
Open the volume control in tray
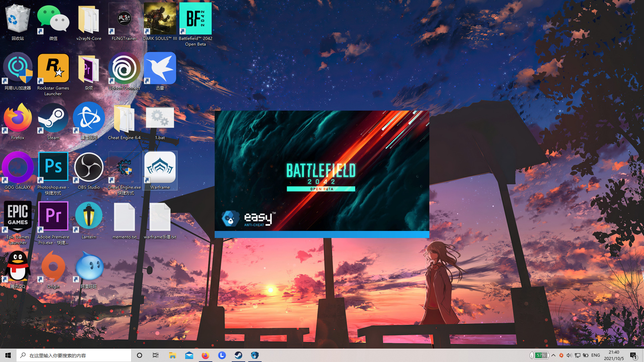569,355
